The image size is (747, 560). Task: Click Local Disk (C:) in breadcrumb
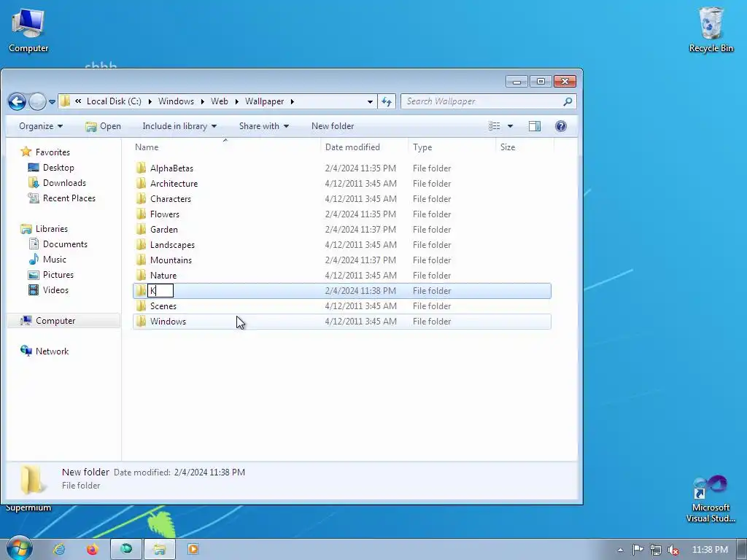tap(114, 101)
